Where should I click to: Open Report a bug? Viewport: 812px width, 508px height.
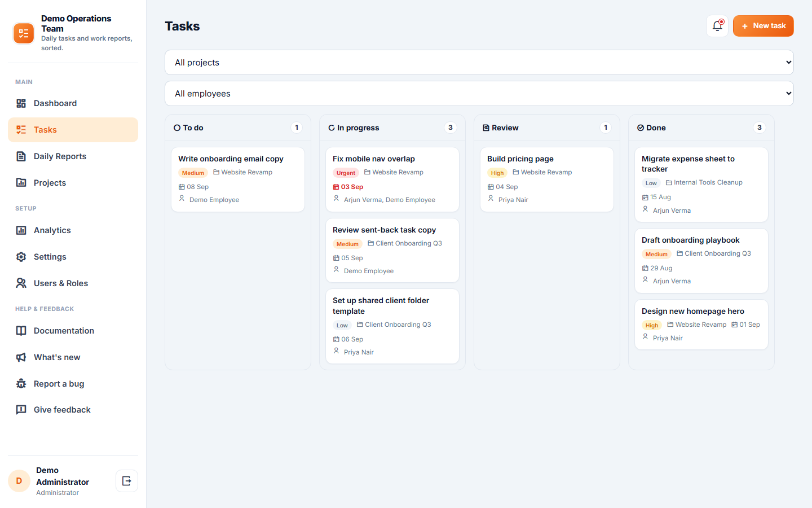(73, 384)
